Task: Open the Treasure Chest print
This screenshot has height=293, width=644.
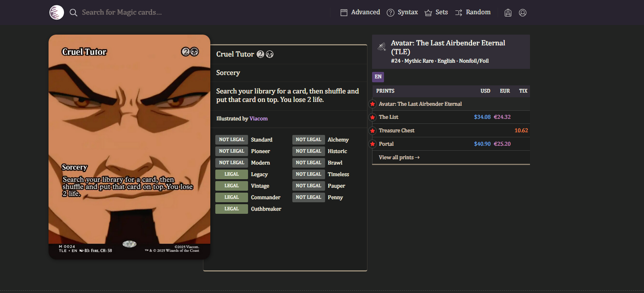Action: [x=451, y=130]
